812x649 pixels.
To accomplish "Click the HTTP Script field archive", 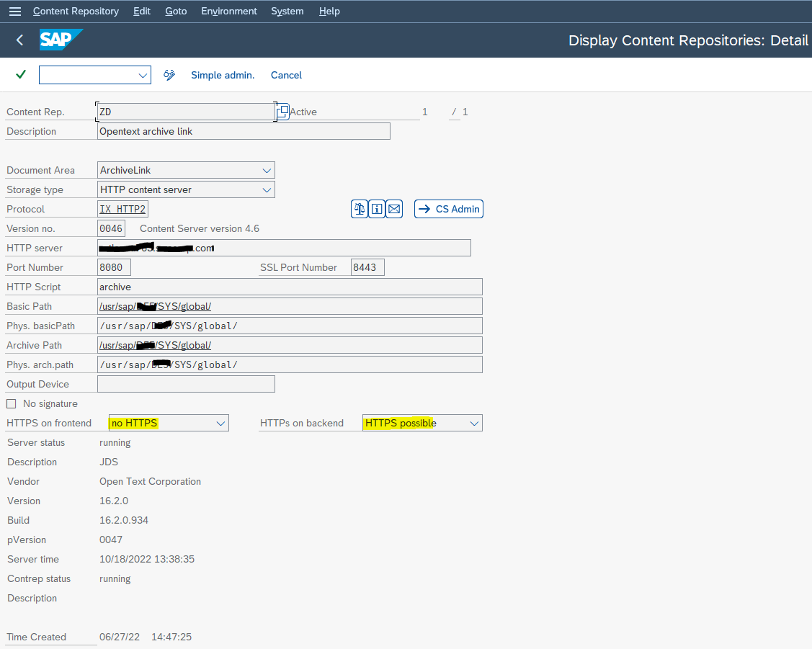I will point(290,287).
